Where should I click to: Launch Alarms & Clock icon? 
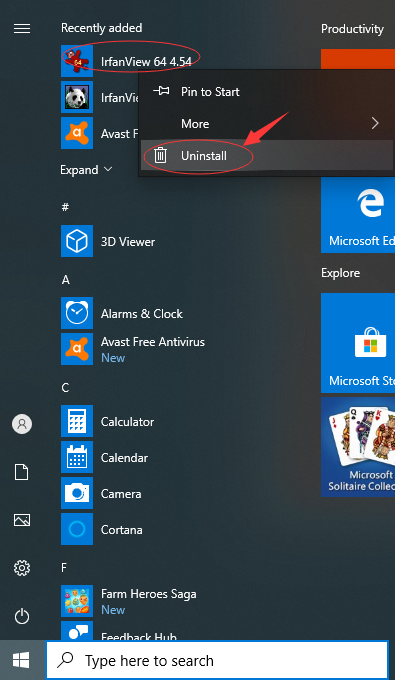77,313
